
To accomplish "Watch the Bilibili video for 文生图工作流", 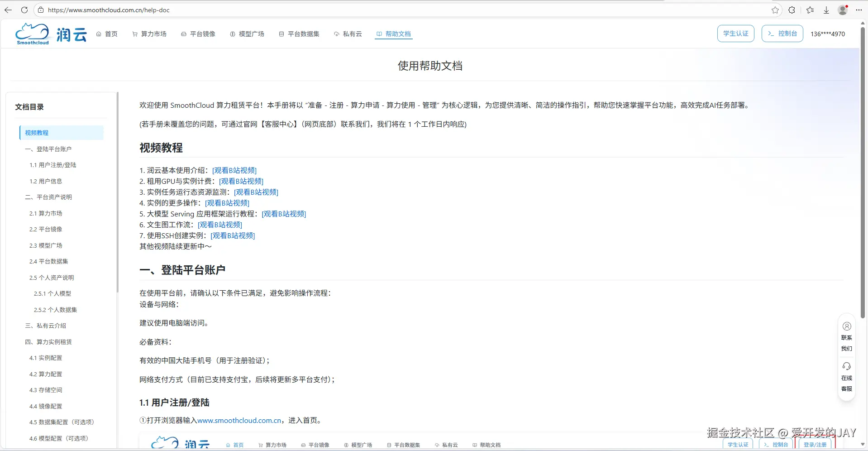I will click(x=220, y=225).
